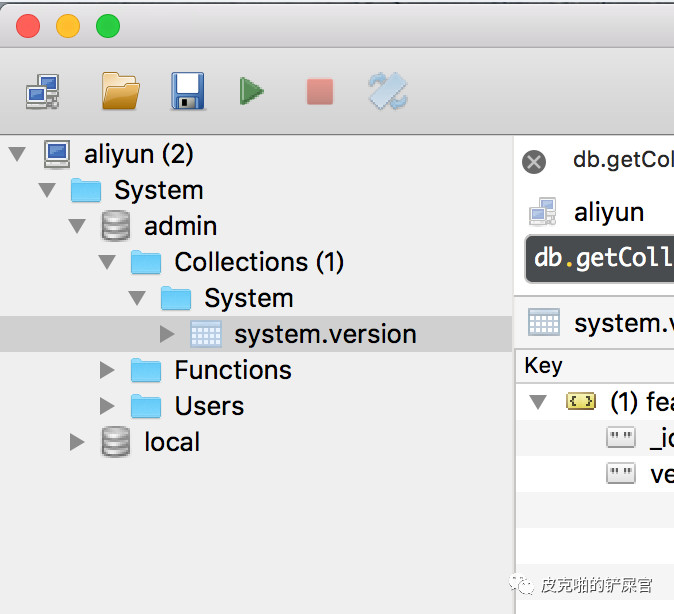Save script with the floppy disk icon

[188, 91]
